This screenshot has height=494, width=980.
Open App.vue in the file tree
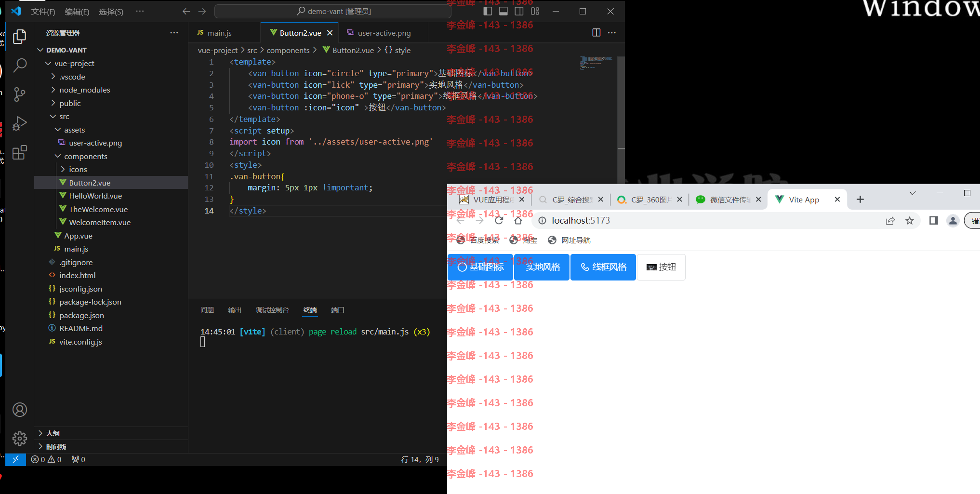[x=78, y=236]
